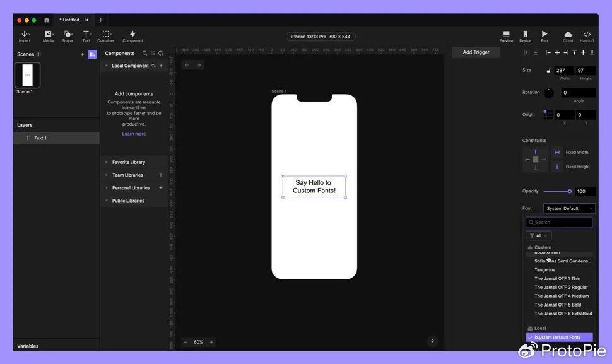Select the Shape tool
Viewport: 612px width, 364px height.
(67, 37)
